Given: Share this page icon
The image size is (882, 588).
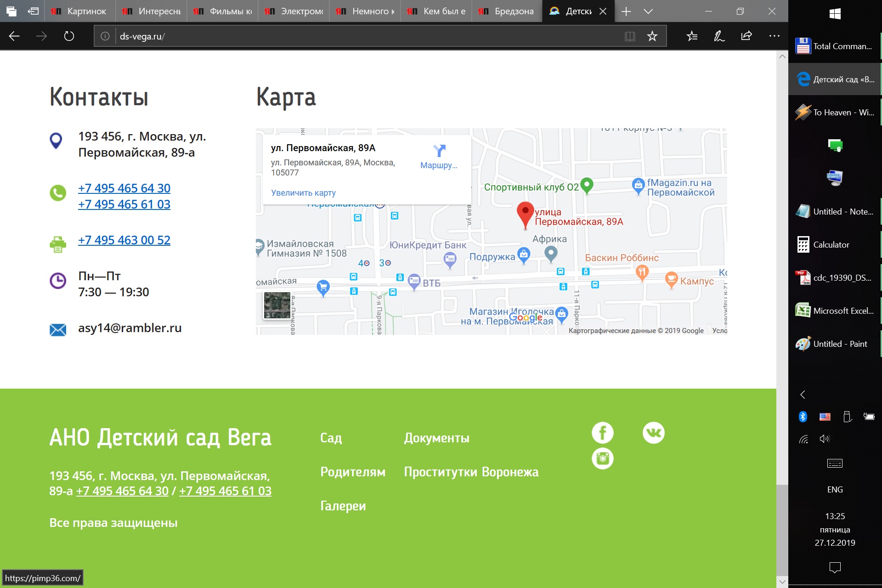Looking at the screenshot, I should pyautogui.click(x=746, y=36).
